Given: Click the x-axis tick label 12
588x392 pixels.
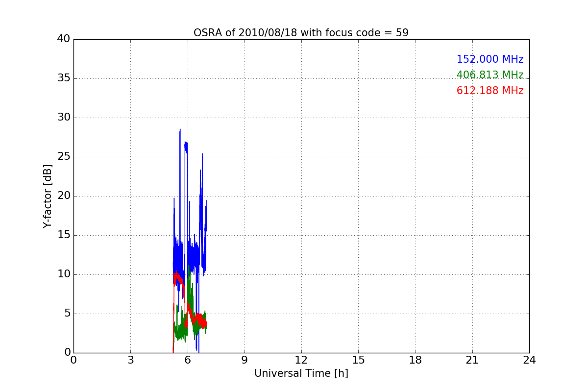Looking at the screenshot, I should coord(301,360).
